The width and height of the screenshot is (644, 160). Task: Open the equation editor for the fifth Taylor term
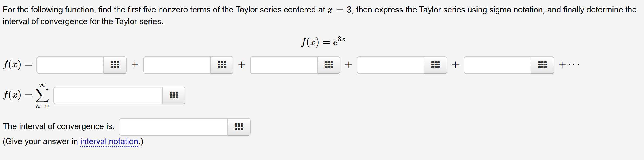[x=542, y=65]
